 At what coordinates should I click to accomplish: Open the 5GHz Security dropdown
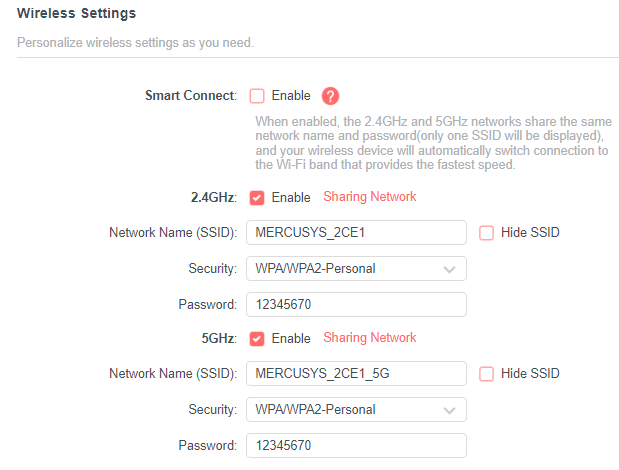[x=356, y=410]
